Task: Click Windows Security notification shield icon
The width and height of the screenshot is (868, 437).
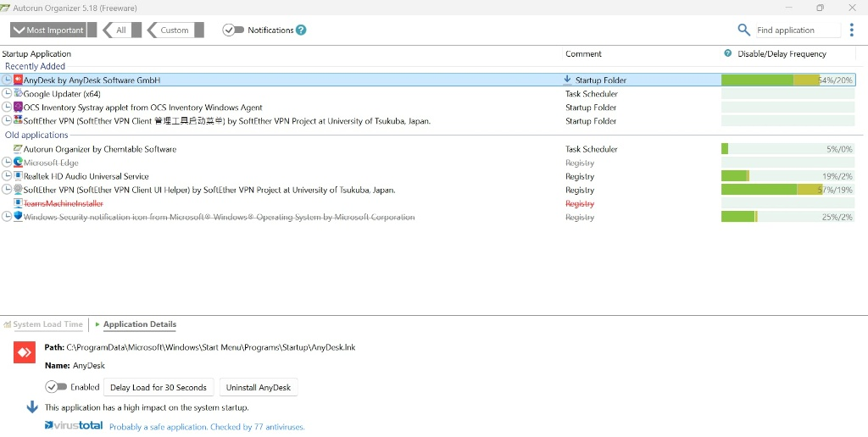Action: pyautogui.click(x=19, y=217)
